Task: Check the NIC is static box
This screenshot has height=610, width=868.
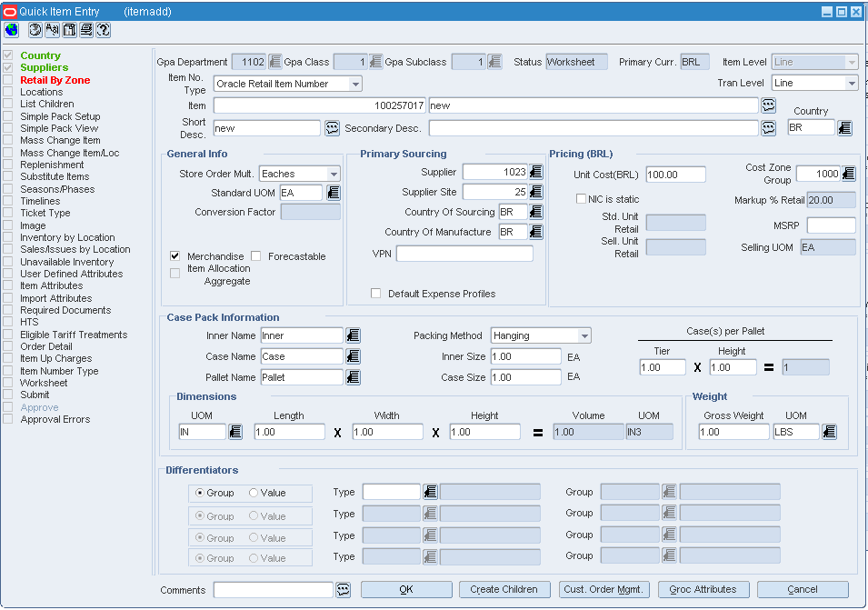Action: (582, 199)
